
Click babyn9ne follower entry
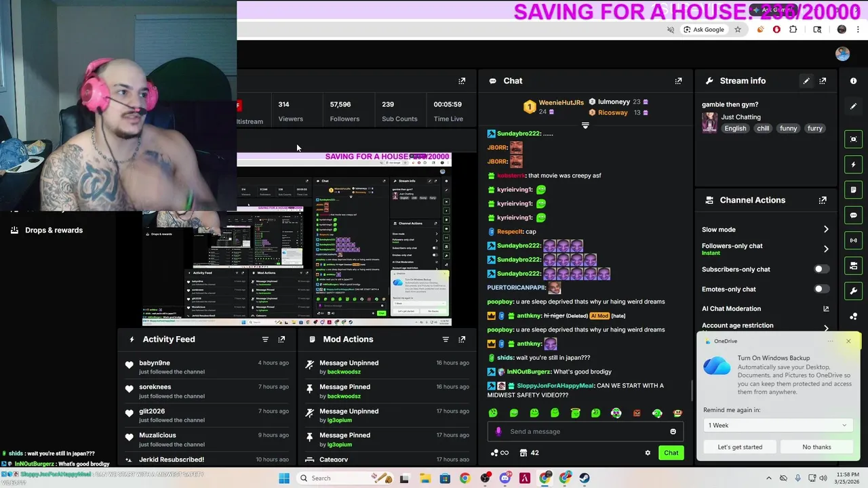coord(208,367)
